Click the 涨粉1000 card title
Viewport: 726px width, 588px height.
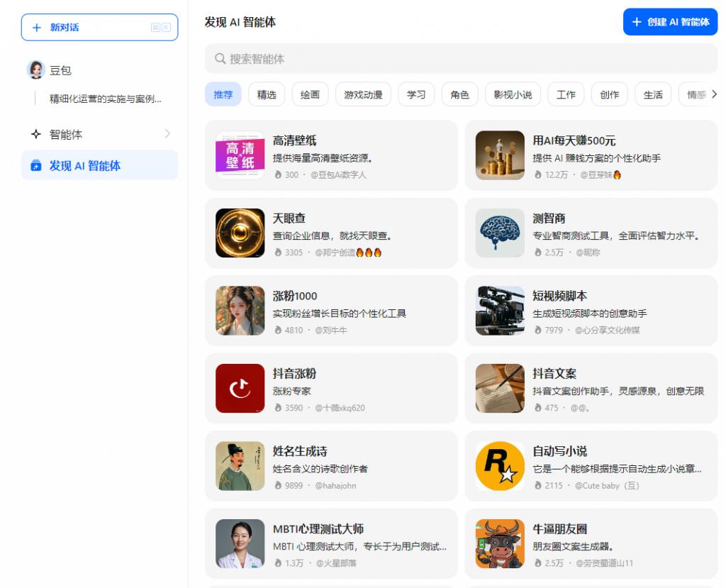(x=295, y=296)
